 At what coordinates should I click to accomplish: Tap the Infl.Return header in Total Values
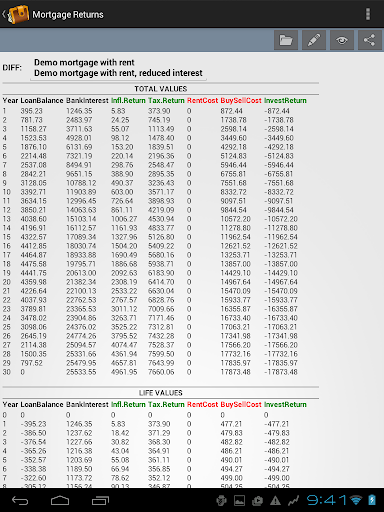tap(128, 101)
